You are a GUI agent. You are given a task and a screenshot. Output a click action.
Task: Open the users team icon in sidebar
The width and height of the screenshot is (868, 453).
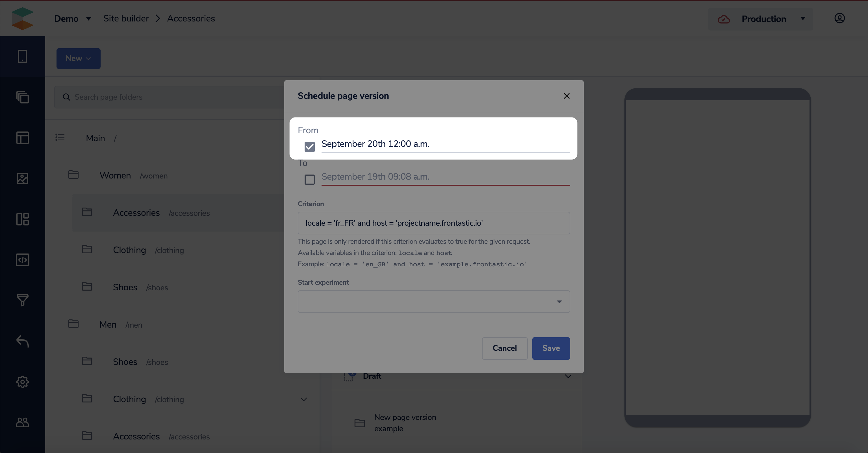coord(22,422)
